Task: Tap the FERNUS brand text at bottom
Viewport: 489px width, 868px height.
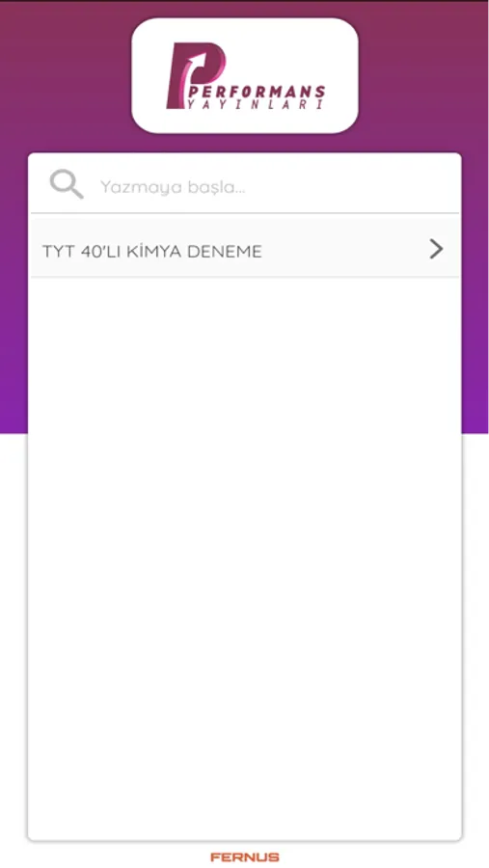Action: 245,857
